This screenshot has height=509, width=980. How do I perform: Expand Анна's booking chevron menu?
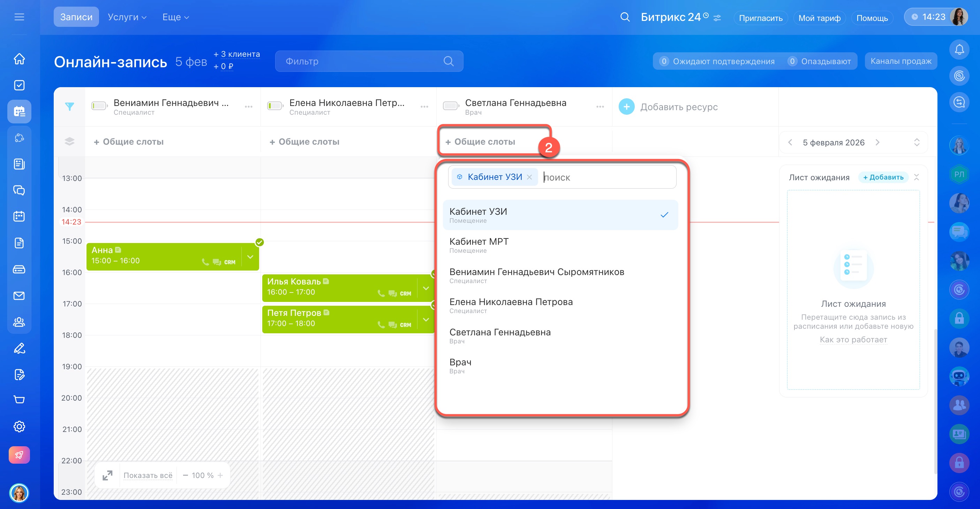pos(250,257)
